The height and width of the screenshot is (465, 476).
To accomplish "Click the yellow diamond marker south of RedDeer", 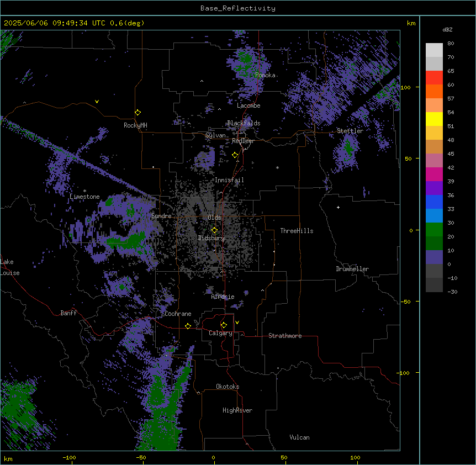I will click(x=235, y=155).
